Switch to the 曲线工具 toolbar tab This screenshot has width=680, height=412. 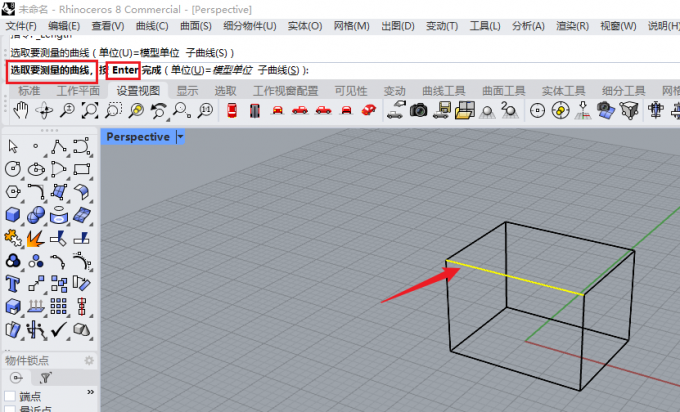[444, 91]
